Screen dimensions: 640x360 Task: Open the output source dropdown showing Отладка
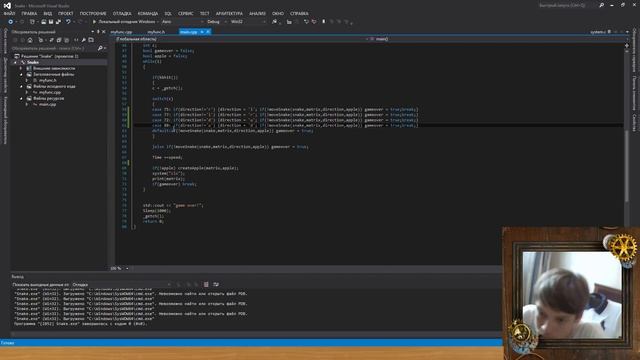click(x=121, y=284)
